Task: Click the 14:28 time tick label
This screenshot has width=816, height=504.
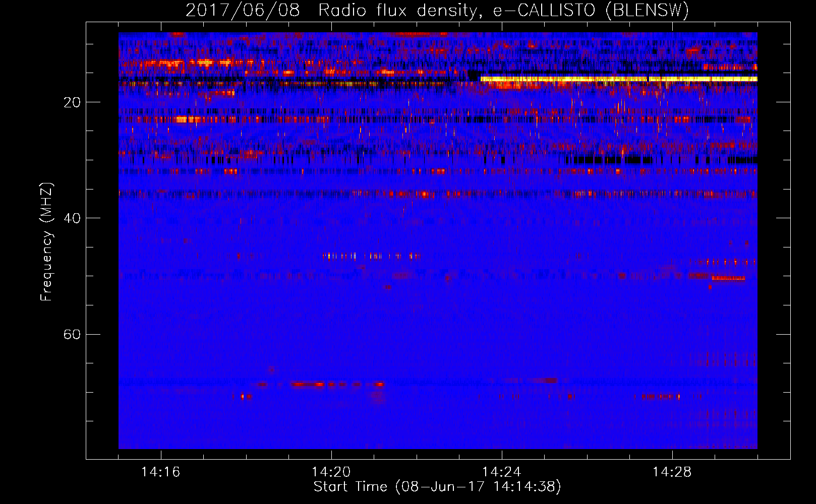Action: point(672,472)
